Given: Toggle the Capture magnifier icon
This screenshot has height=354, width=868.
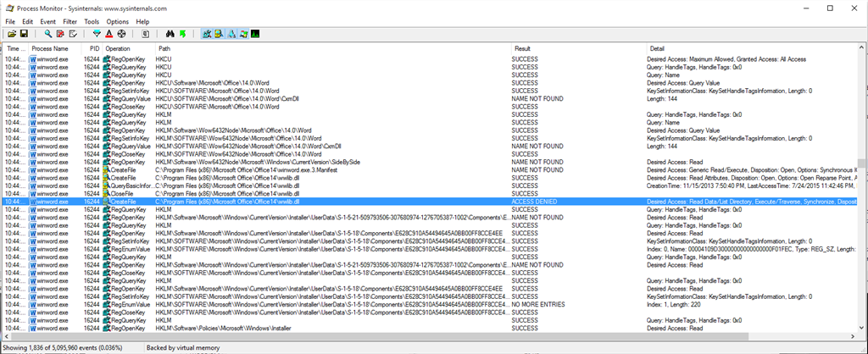Looking at the screenshot, I should 48,34.
